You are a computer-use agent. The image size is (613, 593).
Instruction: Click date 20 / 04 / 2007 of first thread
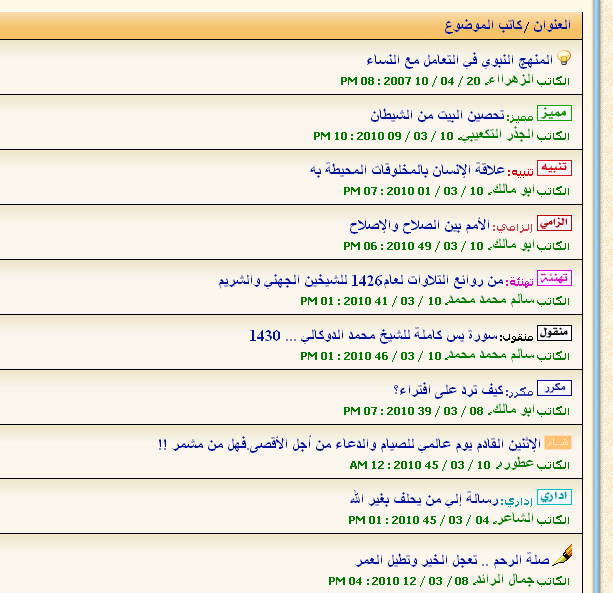432,81
